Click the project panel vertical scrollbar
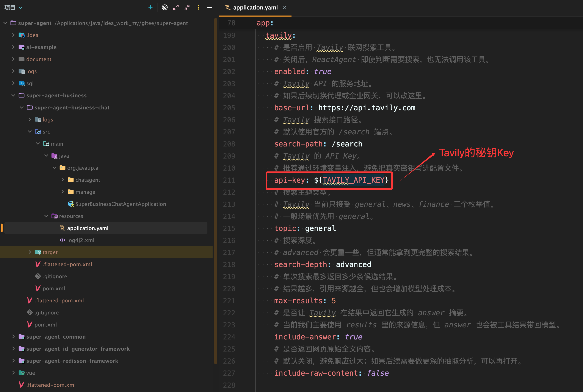 [x=215, y=190]
